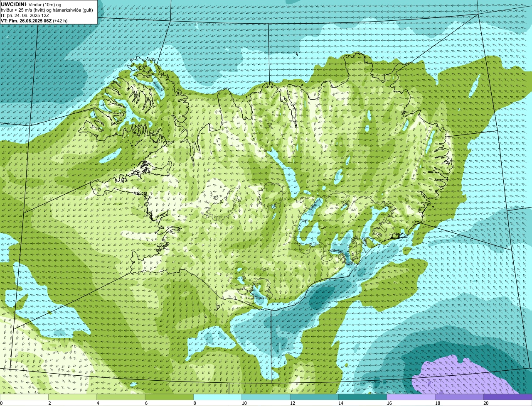Click the "16" label on the color scale
This screenshot has height=406, width=532.
(x=389, y=403)
